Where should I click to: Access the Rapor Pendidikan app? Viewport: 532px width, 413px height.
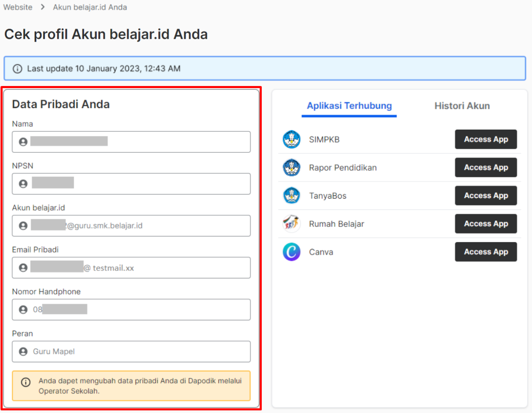pos(486,168)
